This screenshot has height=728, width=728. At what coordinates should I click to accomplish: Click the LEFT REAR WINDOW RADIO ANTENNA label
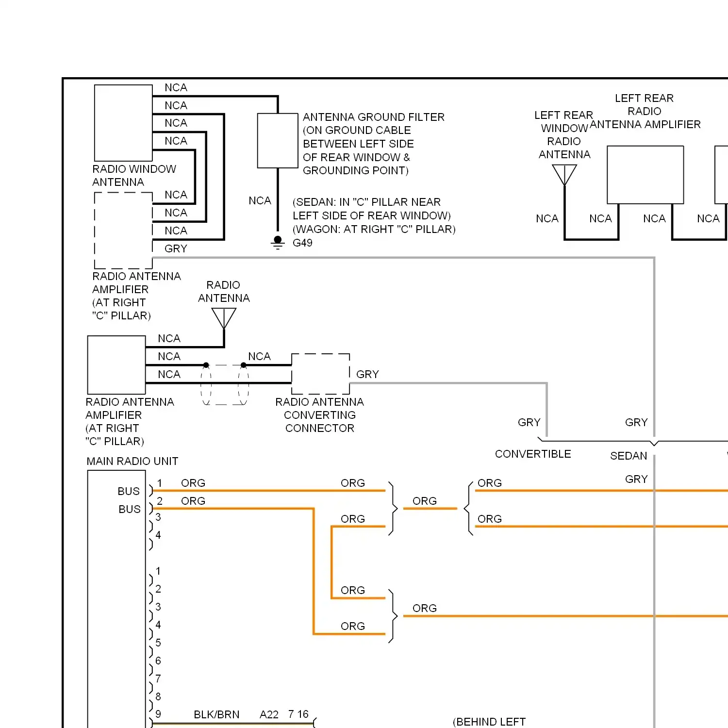pos(564,135)
